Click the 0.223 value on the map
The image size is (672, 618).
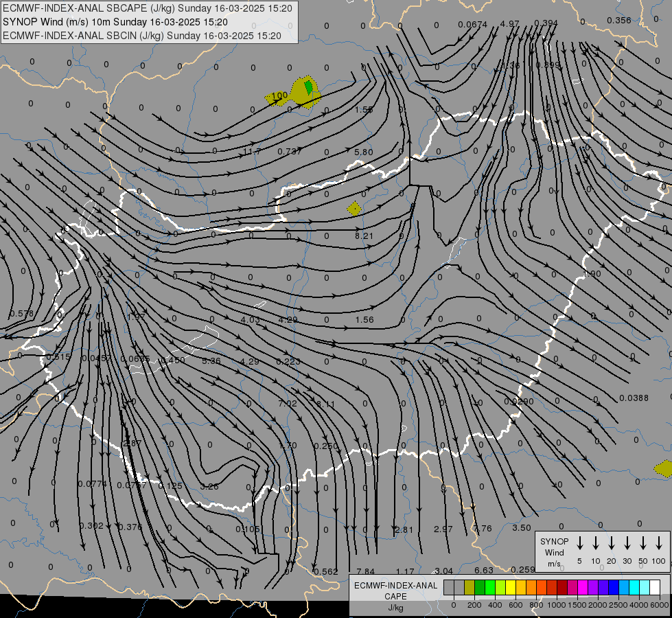[288, 362]
